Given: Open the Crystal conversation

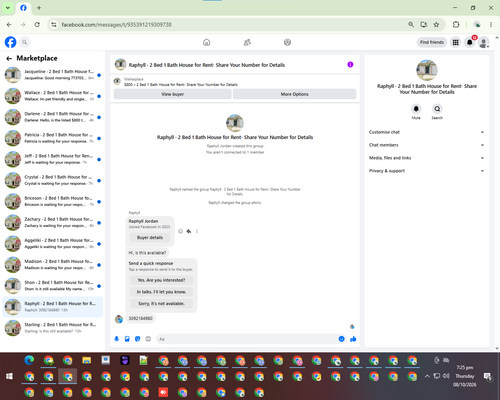Looking at the screenshot, I should point(53,180).
